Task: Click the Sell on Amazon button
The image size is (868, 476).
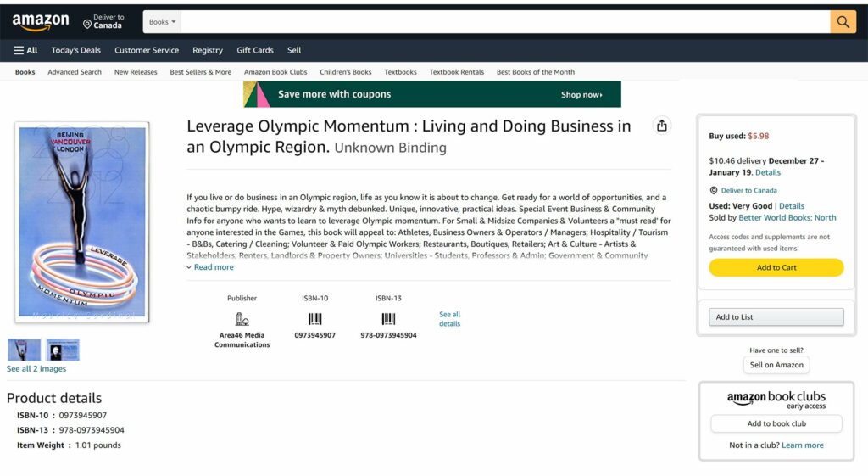Action: [776, 365]
